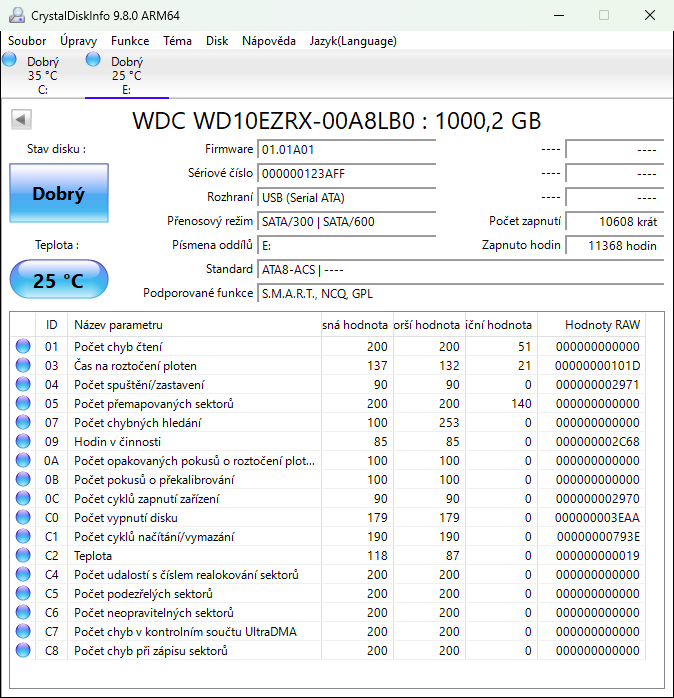This screenshot has height=698, width=674.
Task: Open the Soubor menu
Action: click(x=27, y=41)
